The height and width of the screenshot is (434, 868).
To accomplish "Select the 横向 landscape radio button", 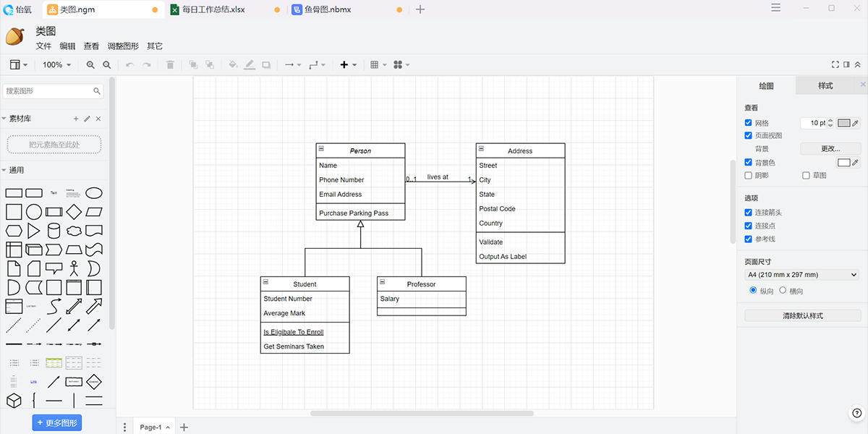I will (x=783, y=291).
